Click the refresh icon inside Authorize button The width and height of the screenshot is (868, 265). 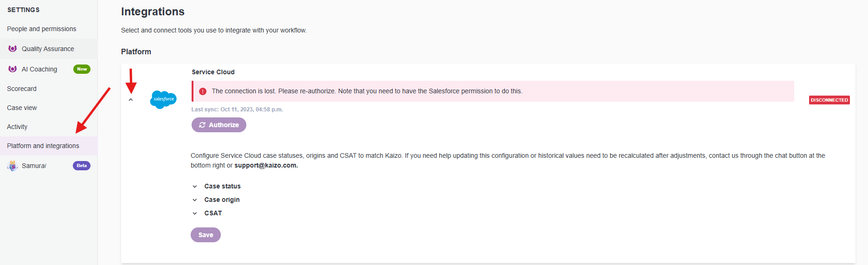[202, 125]
